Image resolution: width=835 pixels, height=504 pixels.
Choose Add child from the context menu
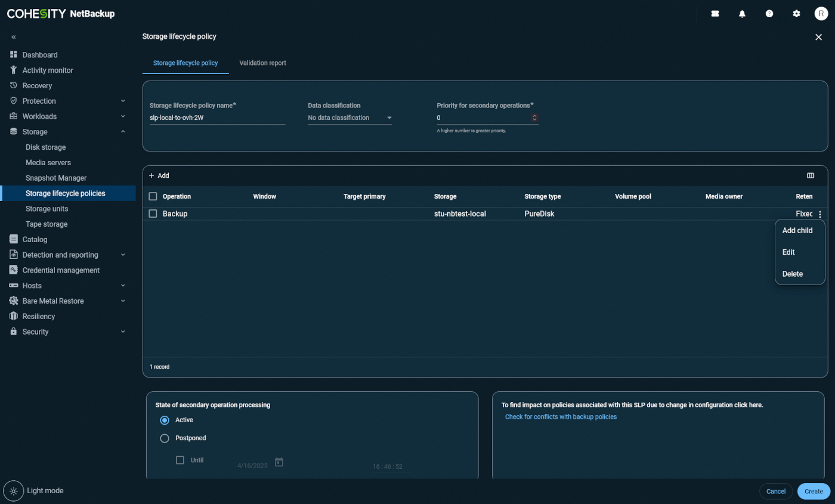[797, 231]
